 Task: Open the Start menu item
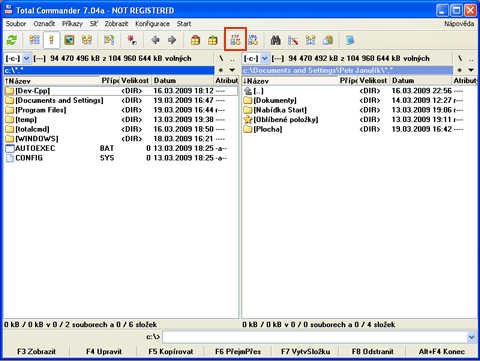(x=184, y=24)
